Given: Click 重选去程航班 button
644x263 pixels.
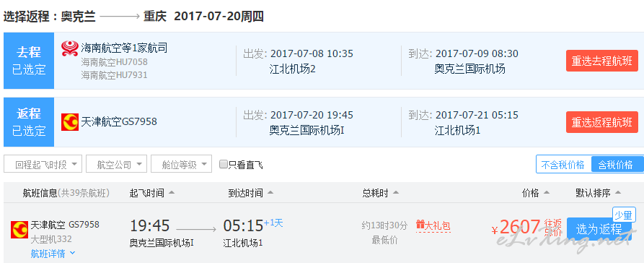Looking at the screenshot, I should click(x=602, y=61).
